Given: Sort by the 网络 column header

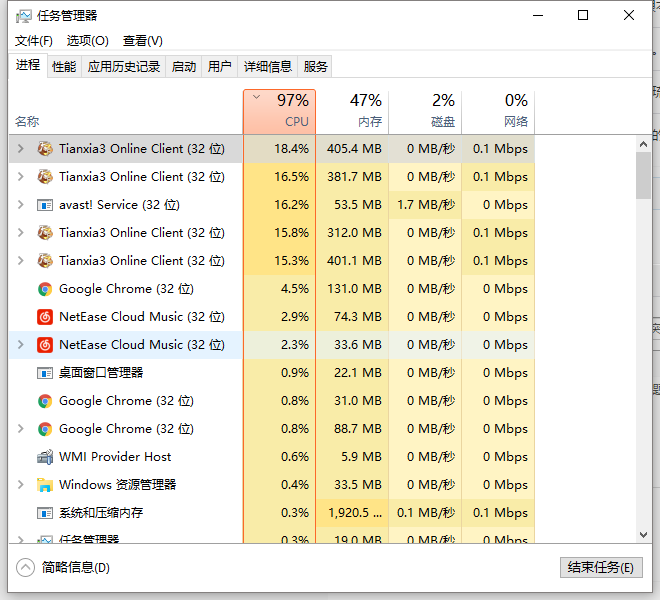Looking at the screenshot, I should point(498,112).
